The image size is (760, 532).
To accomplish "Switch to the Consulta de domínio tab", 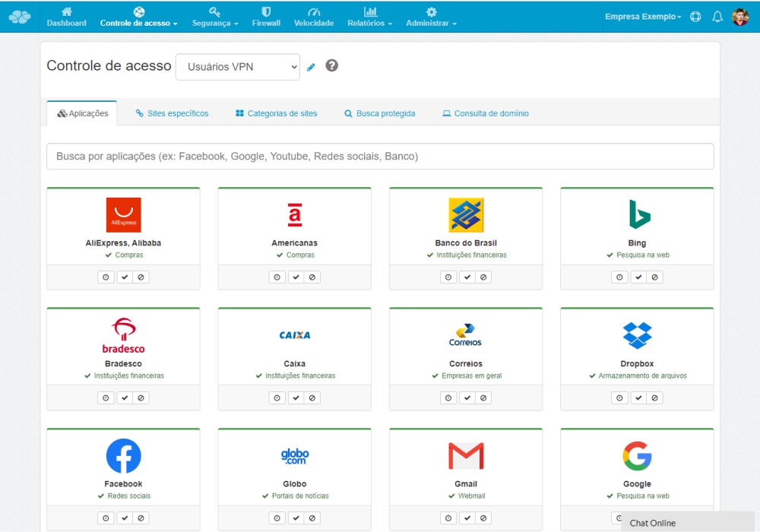I will click(485, 113).
